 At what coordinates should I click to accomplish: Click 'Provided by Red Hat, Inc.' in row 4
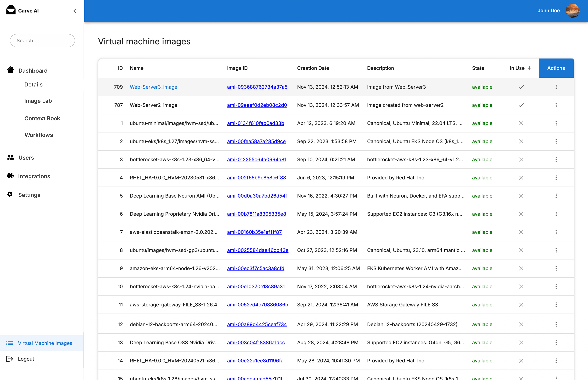(x=396, y=178)
